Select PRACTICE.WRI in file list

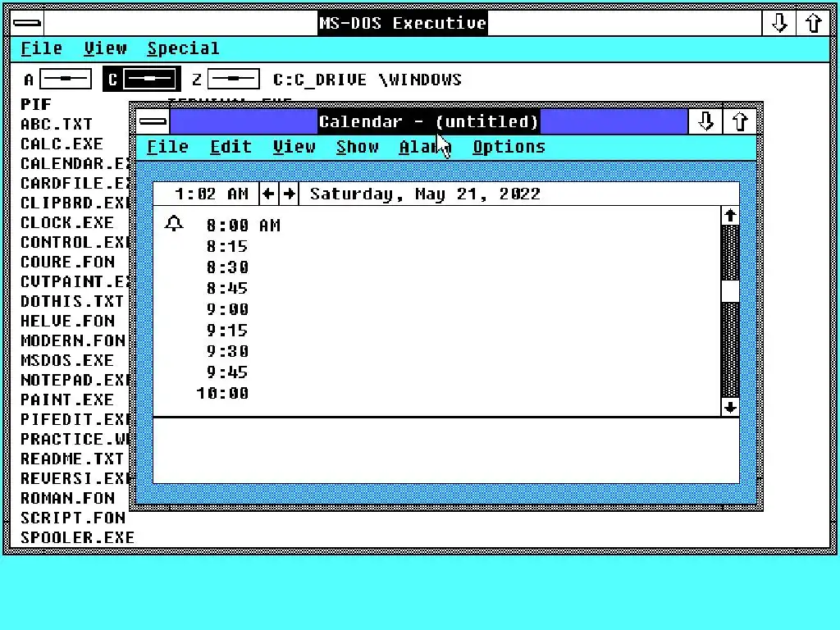click(x=75, y=440)
